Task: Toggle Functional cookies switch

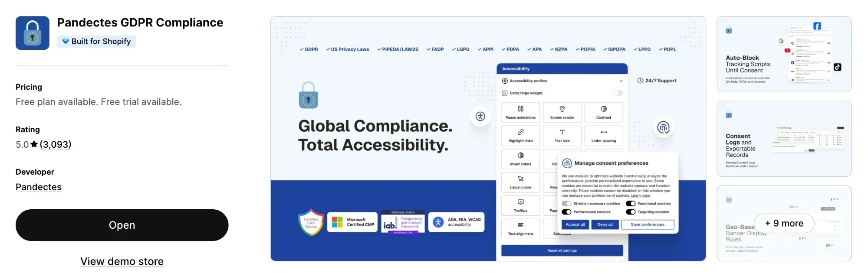Action: 631,204
